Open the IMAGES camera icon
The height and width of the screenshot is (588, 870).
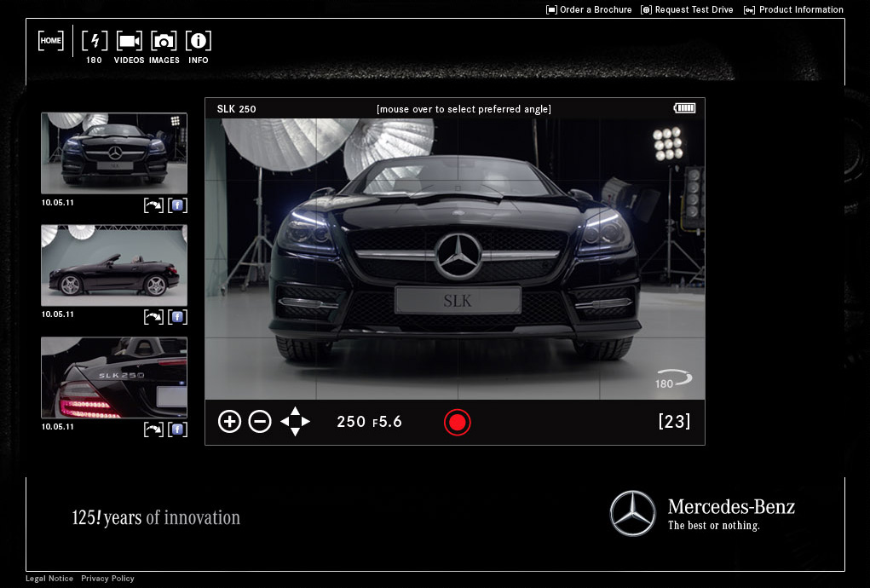[164, 41]
